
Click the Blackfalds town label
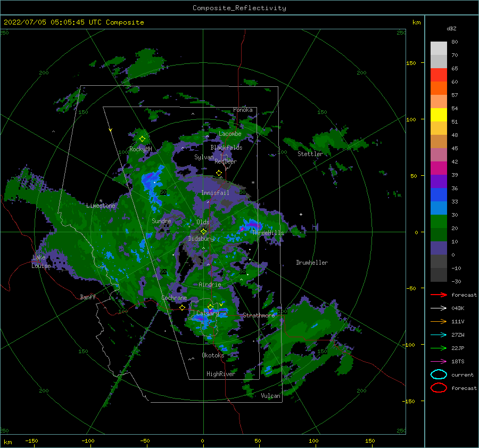[226, 148]
